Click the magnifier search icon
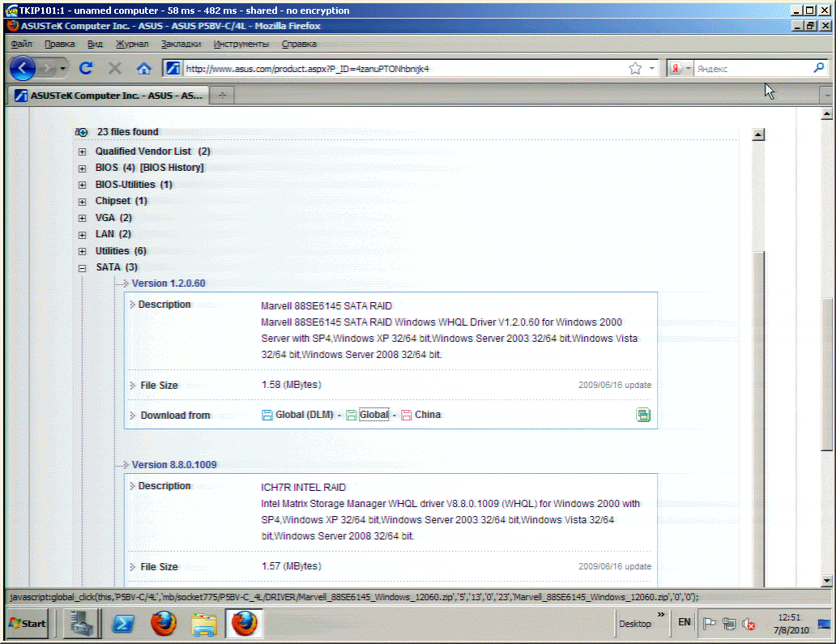This screenshot has width=836, height=644. (819, 68)
